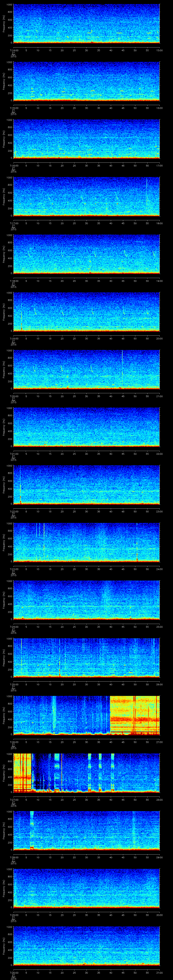Click the '31:00' end time label

click(x=160, y=973)
